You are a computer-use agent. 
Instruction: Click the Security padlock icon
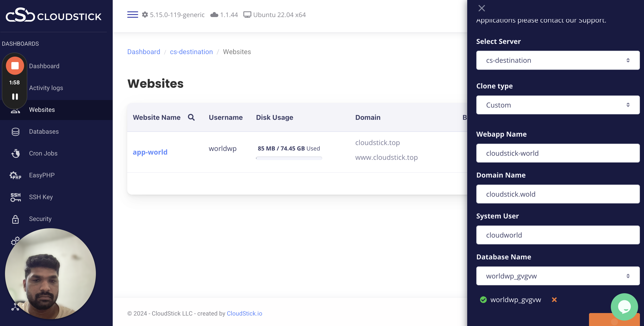point(15,219)
